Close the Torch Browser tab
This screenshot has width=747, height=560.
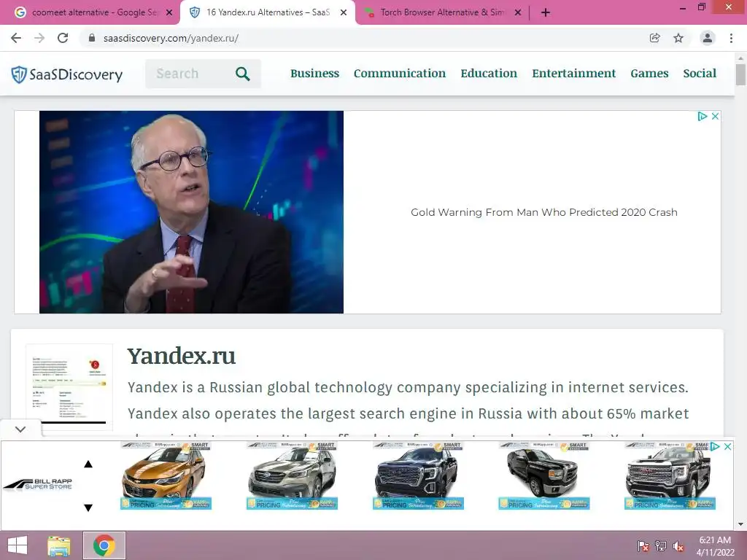(x=518, y=12)
